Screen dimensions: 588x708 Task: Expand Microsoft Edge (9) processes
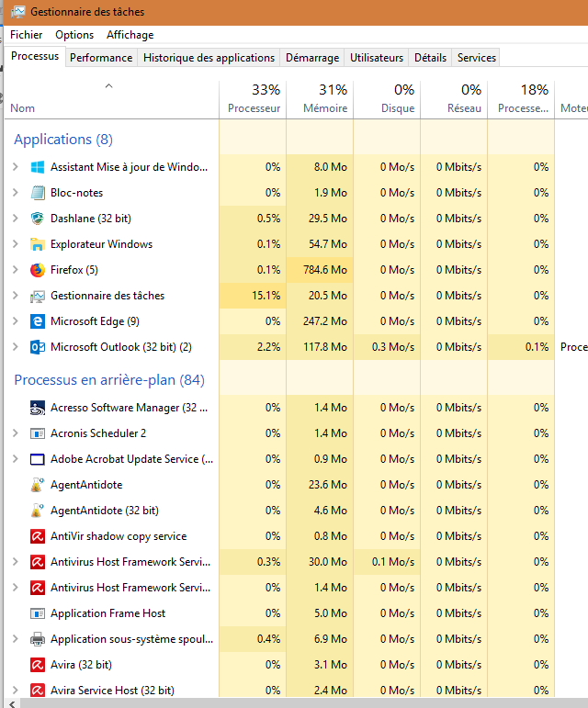pyautogui.click(x=16, y=321)
